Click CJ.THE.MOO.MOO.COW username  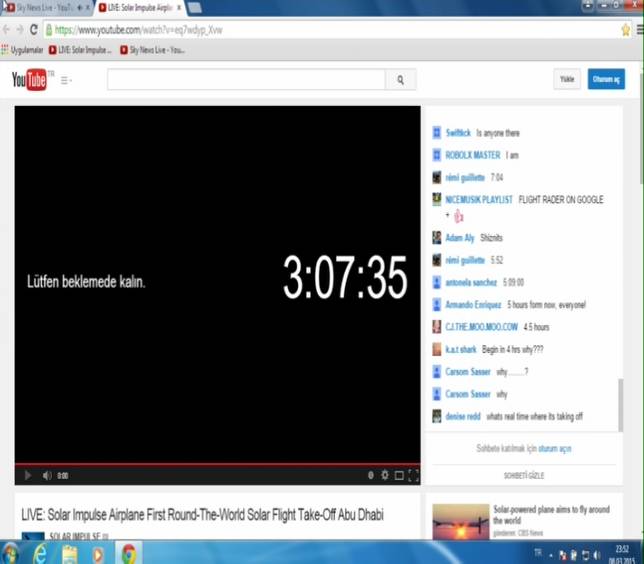click(x=481, y=327)
